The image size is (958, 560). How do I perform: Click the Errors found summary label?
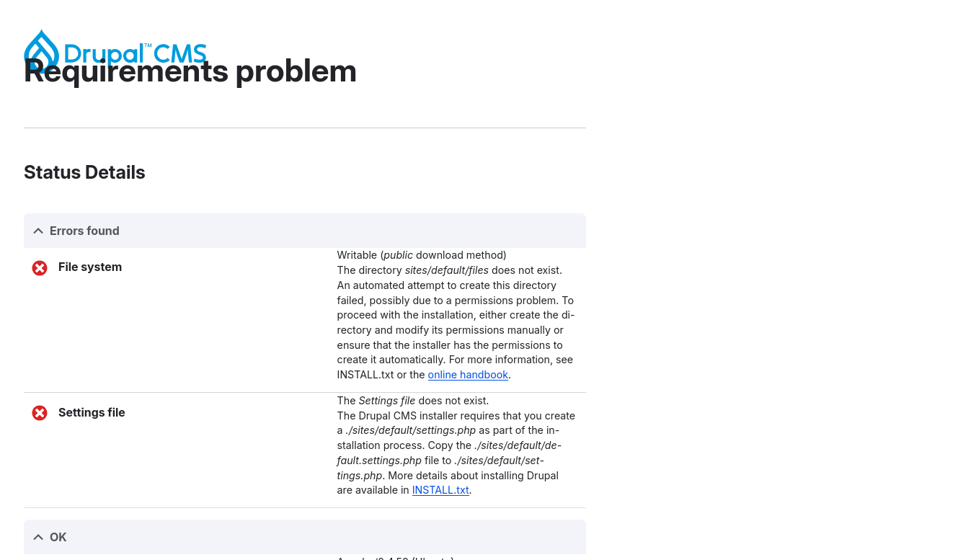click(84, 231)
